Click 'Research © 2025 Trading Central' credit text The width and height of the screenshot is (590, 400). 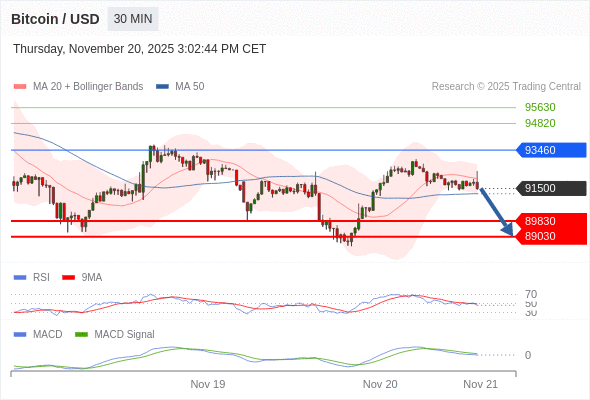(506, 87)
